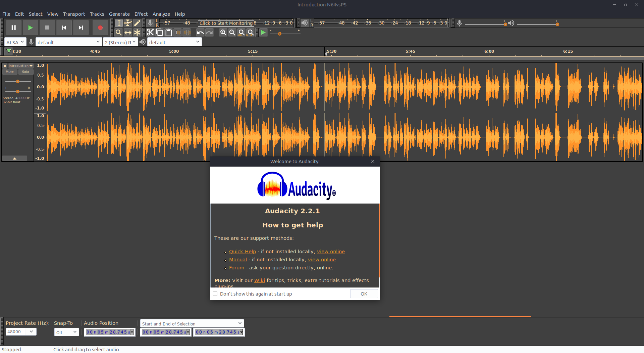Open the File menu
This screenshot has width=644, height=353.
pyautogui.click(x=6, y=14)
